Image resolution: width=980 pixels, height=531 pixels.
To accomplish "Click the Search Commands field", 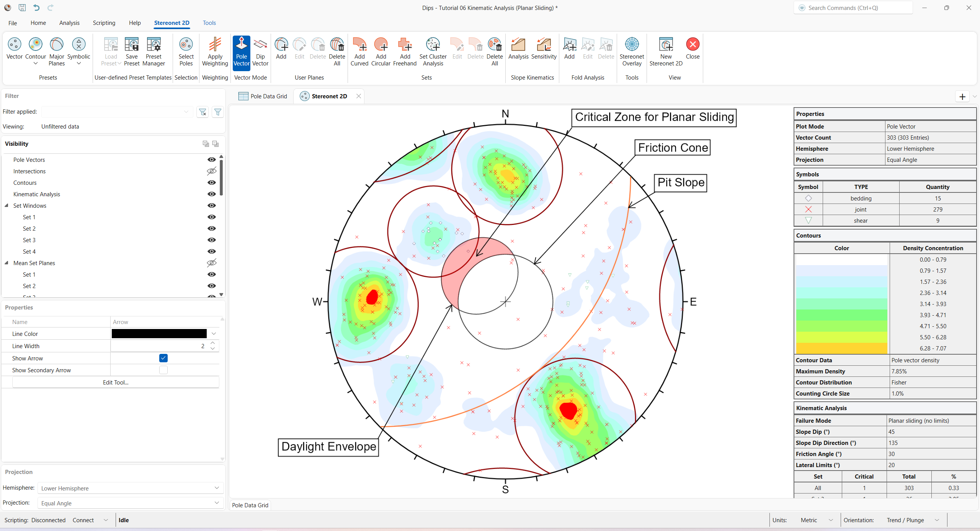I will [853, 8].
